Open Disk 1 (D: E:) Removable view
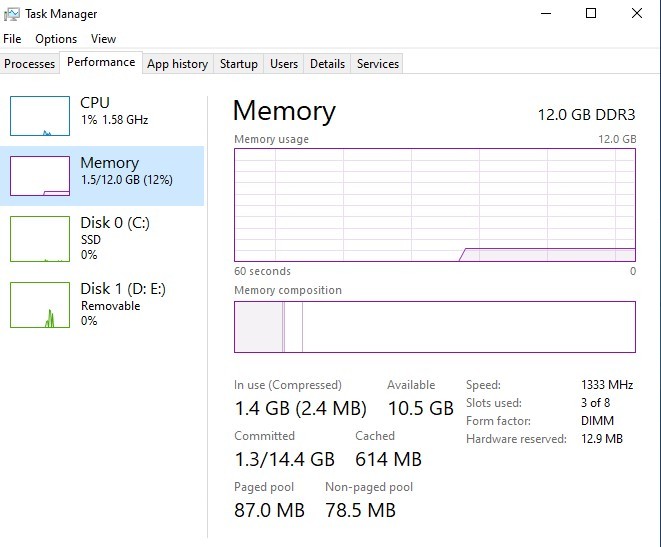 coord(102,305)
